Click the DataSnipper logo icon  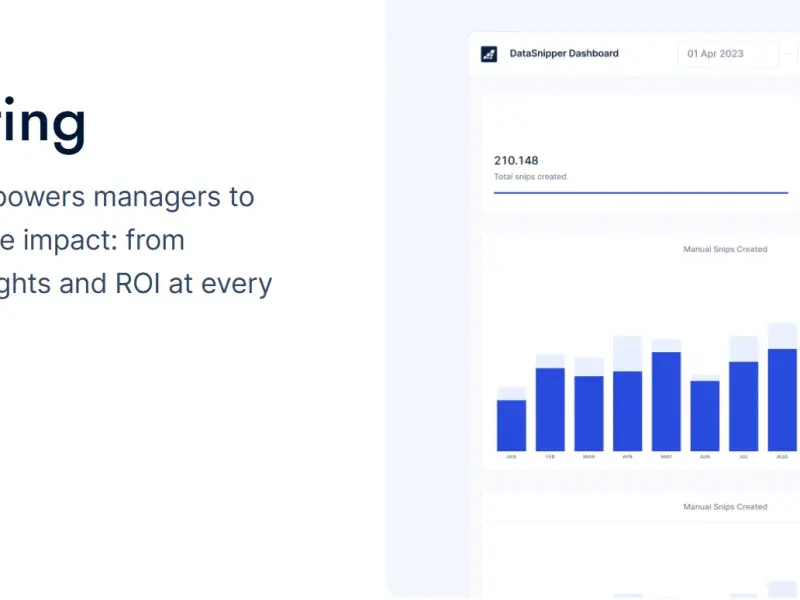click(x=489, y=54)
